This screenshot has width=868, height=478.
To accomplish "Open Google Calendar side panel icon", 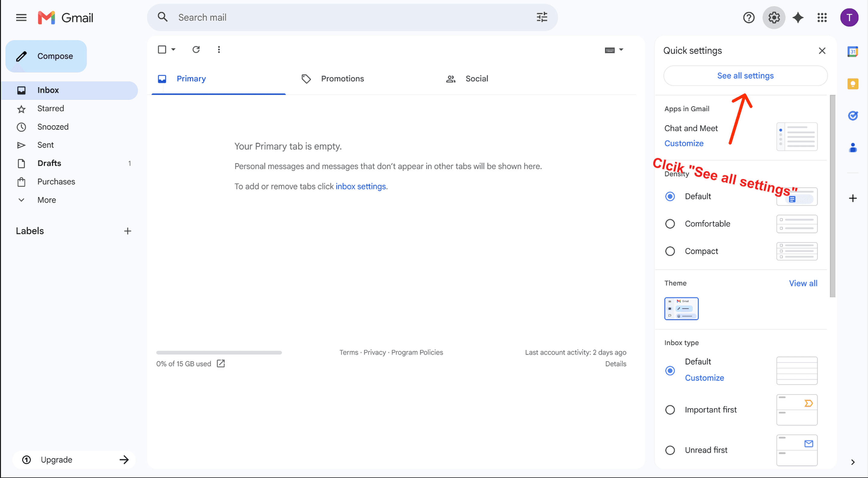I will 853,52.
